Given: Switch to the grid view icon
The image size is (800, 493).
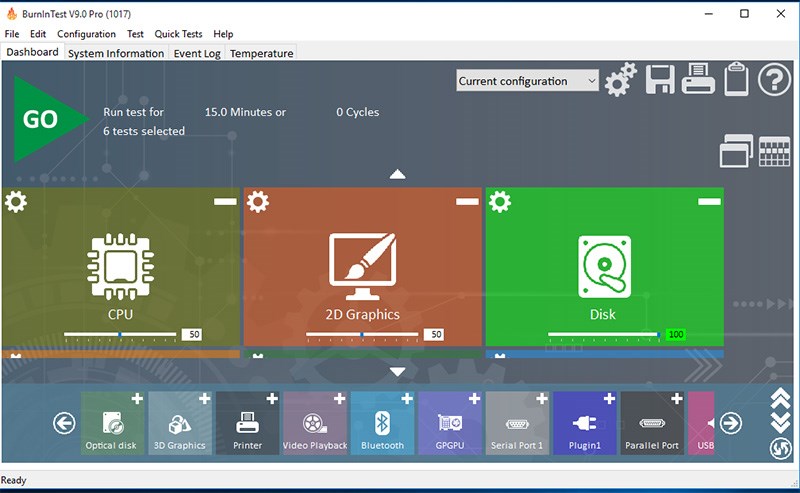Looking at the screenshot, I should [774, 151].
